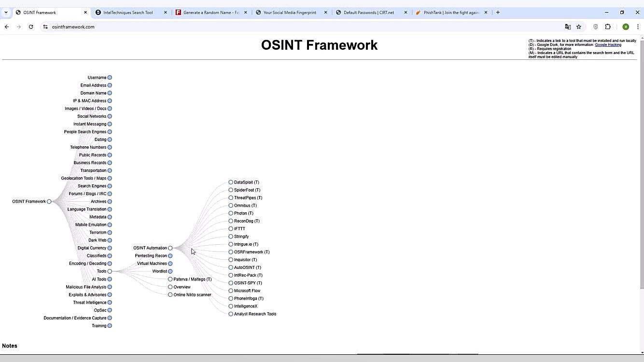Expand the Wordlist node
This screenshot has height=362, width=644.
(x=170, y=271)
